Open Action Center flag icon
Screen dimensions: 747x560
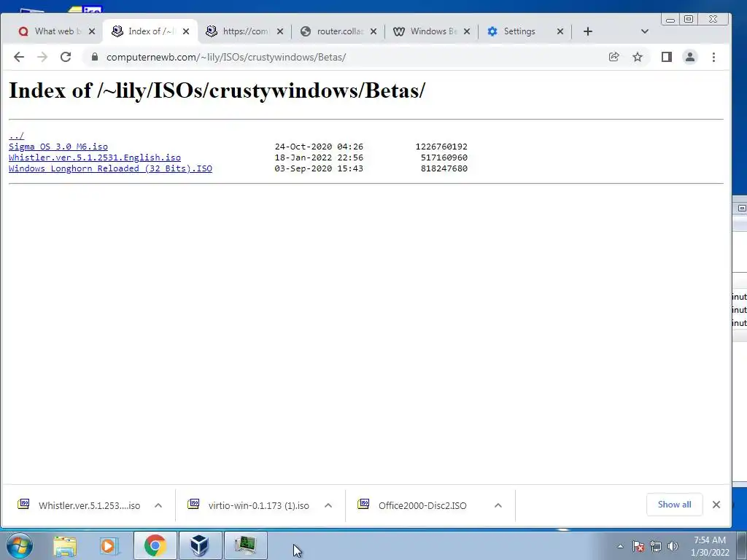[638, 547]
